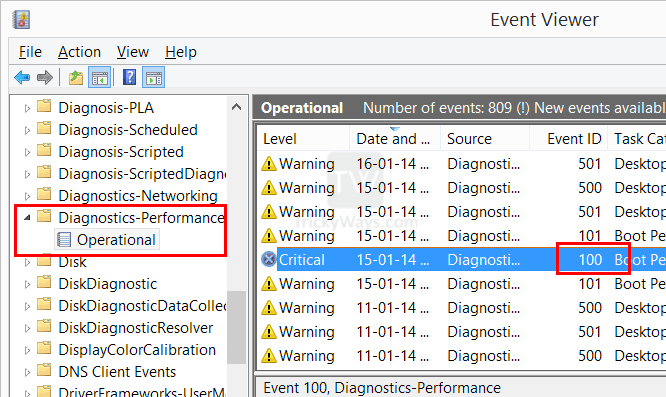Expand the Diagnosis-Scheduled node
This screenshot has width=666, height=397.
pos(27,130)
